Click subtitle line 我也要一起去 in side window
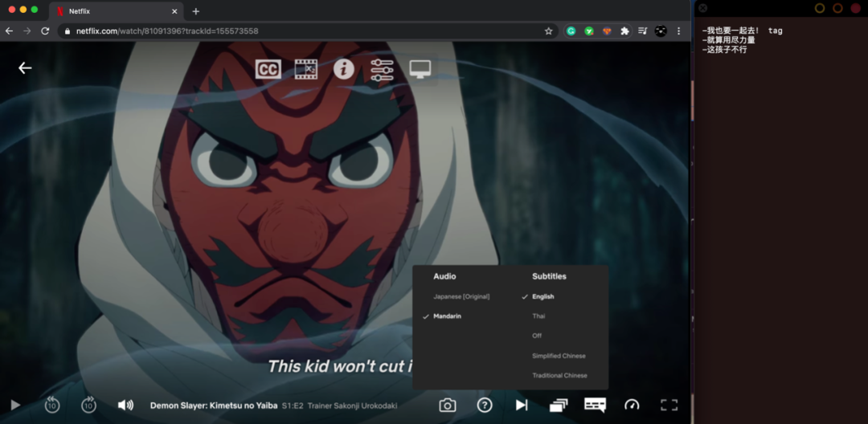The image size is (868, 424). 731,31
